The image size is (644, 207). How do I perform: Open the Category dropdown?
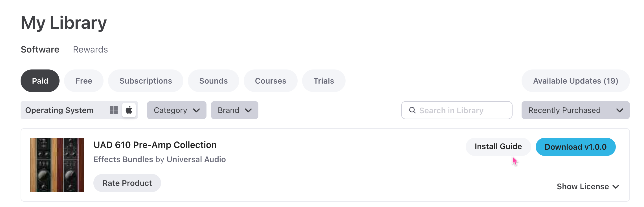(x=177, y=110)
